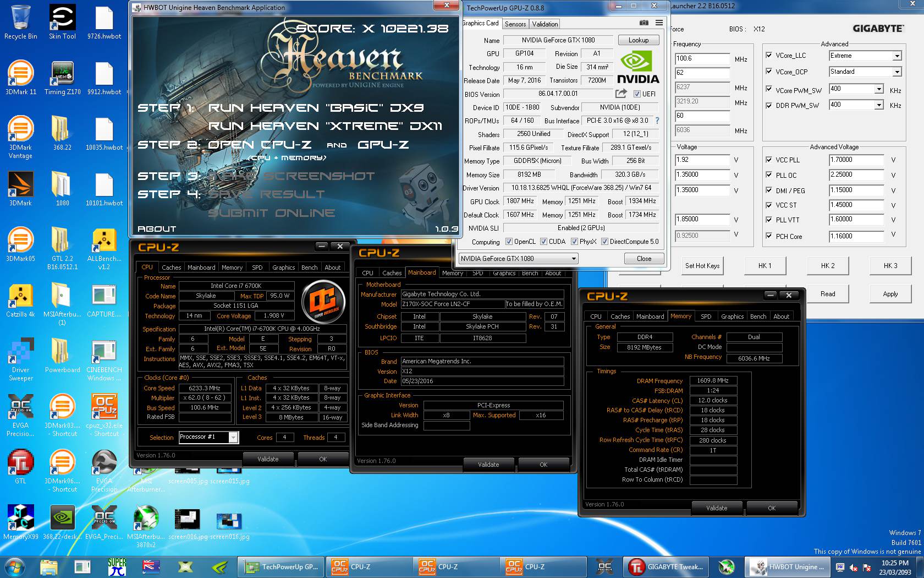Open GPU-Z hamburger menu icon
The image size is (924, 578).
(659, 23)
